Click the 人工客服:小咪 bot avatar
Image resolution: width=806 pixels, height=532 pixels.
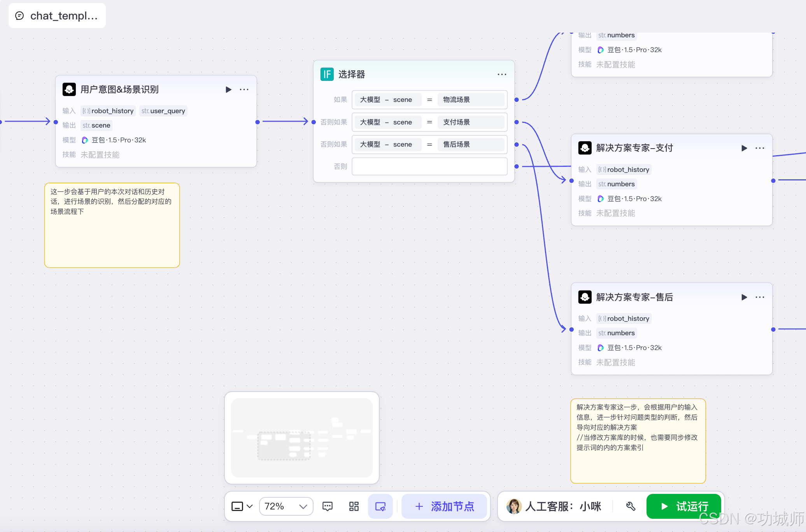[514, 506]
